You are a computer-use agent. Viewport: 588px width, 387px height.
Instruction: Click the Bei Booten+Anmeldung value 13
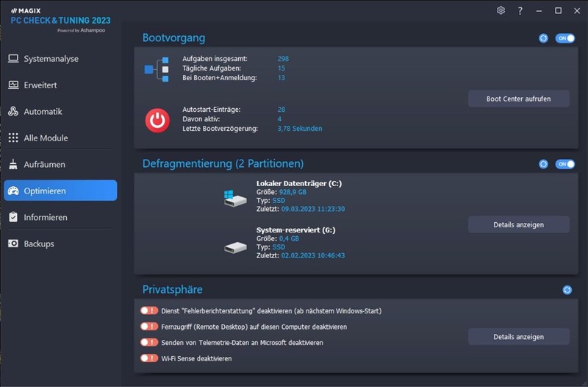(x=282, y=78)
